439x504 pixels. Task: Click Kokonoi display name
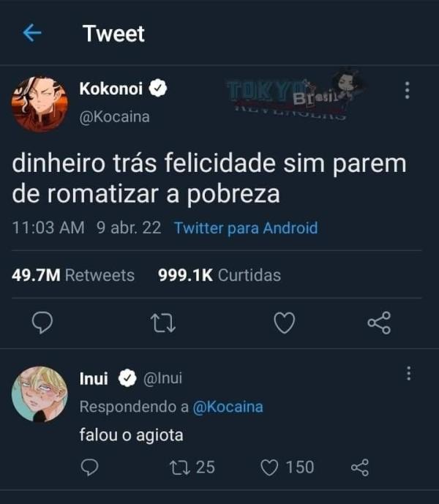[x=113, y=89]
